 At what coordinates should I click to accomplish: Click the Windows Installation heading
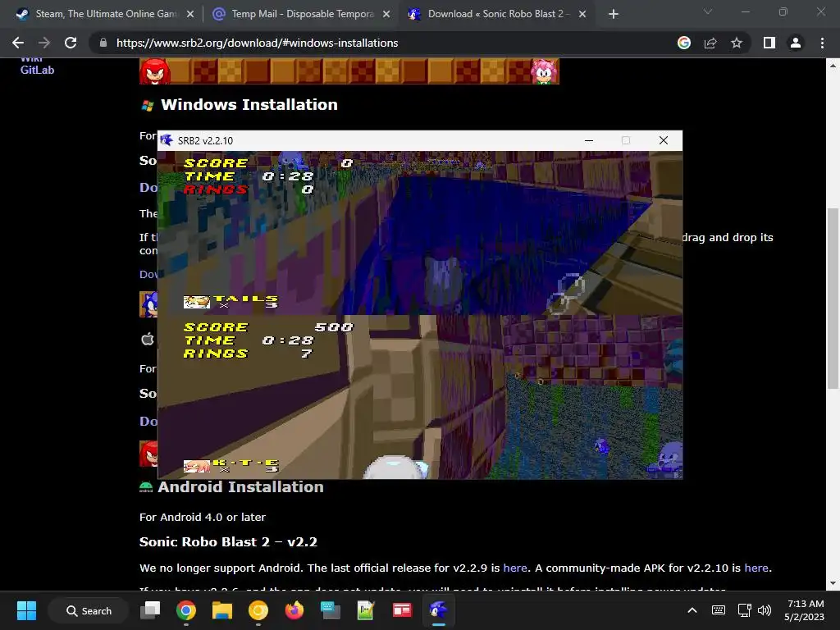click(249, 104)
